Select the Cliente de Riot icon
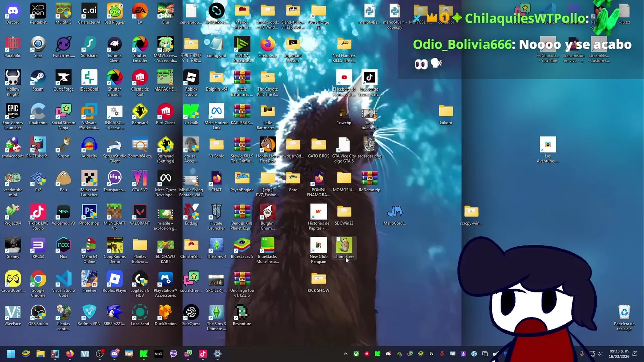 (140, 83)
